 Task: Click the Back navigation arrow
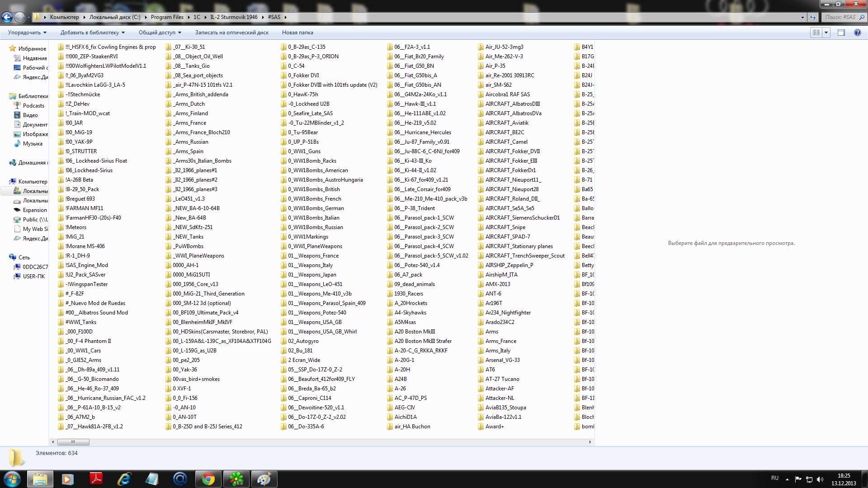[x=7, y=17]
